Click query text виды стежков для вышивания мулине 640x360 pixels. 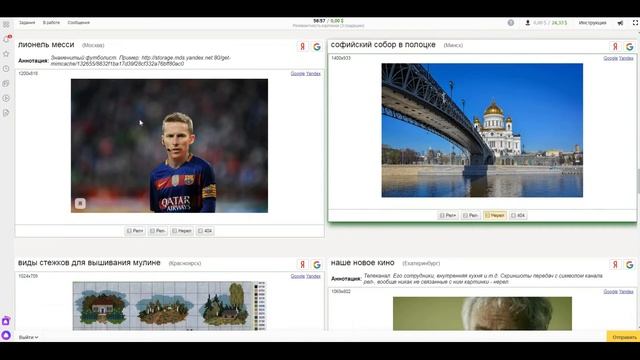click(89, 262)
